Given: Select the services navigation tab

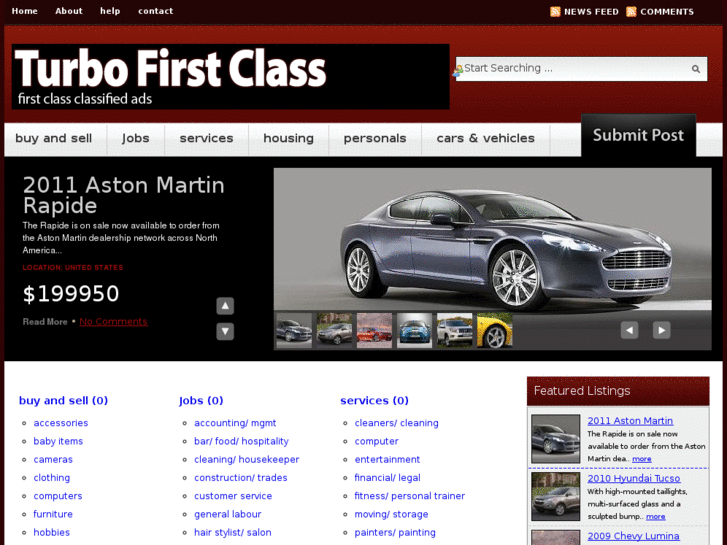Looking at the screenshot, I should (206, 138).
